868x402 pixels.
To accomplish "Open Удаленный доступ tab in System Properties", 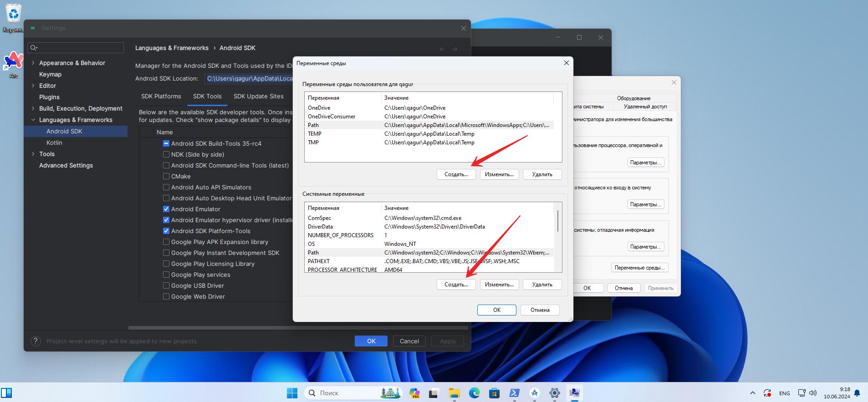I will (645, 107).
